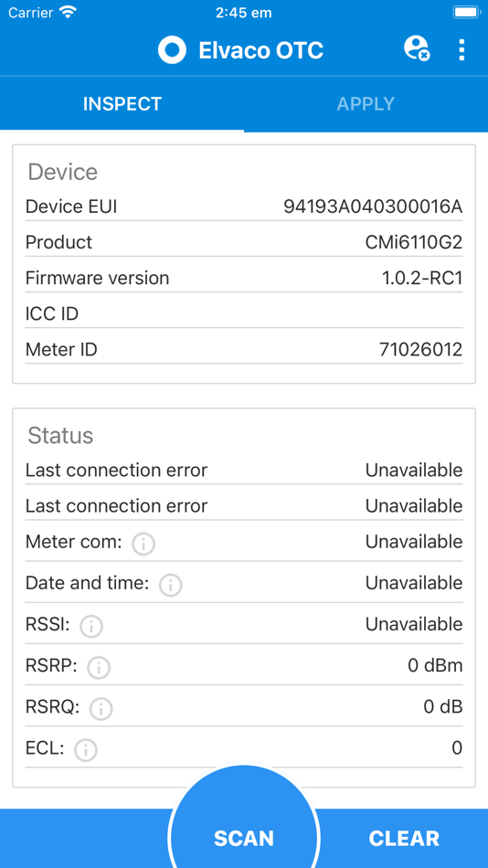Tap the Meter com info icon
Viewport: 488px width, 868px height.
click(143, 545)
